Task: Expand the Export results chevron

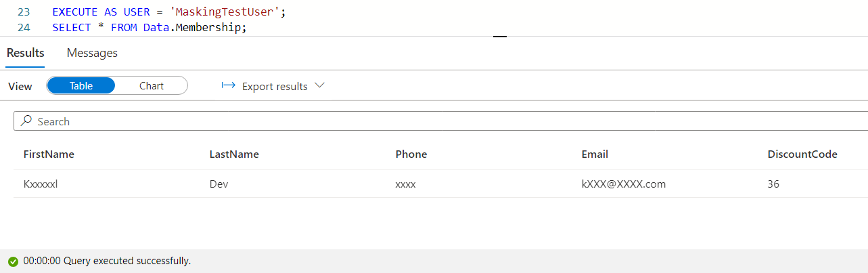Action: [320, 86]
